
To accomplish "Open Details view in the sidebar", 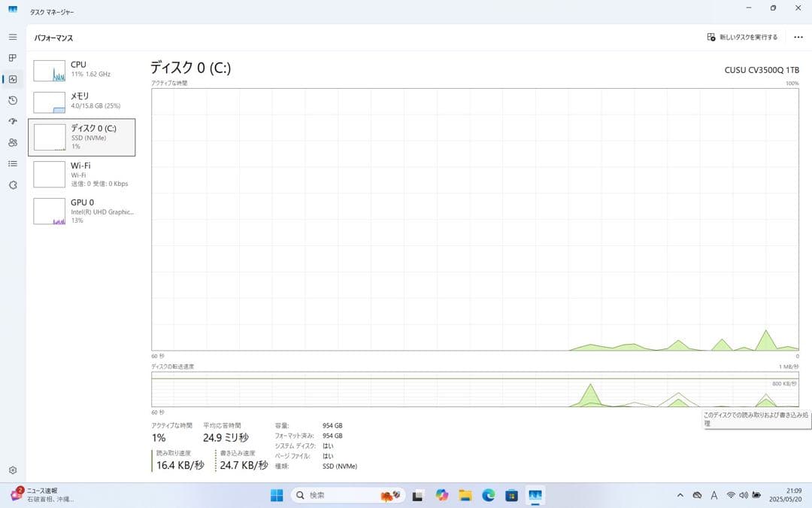I will 12,163.
